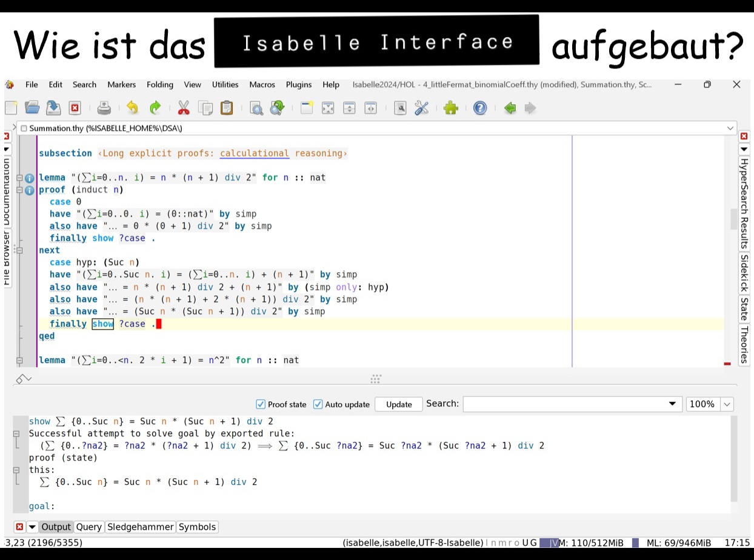
Task: Collapse fold at first lemma line
Action: click(19, 178)
